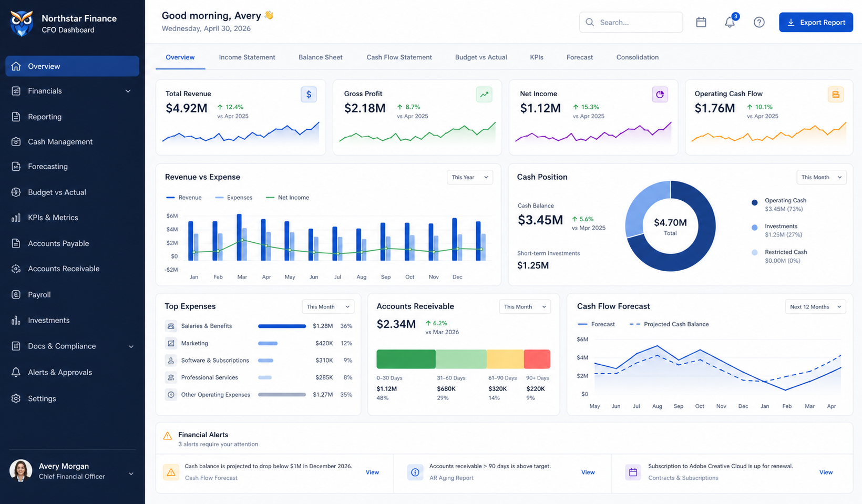Click the Northstar Finance owl logo

coord(22,24)
